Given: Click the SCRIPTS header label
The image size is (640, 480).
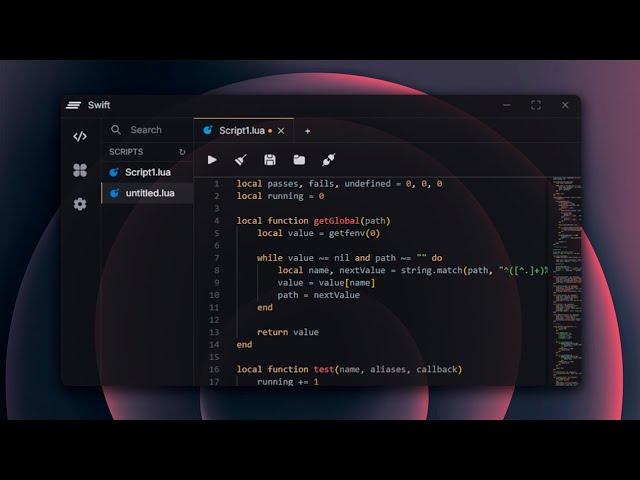Looking at the screenshot, I should pos(126,152).
